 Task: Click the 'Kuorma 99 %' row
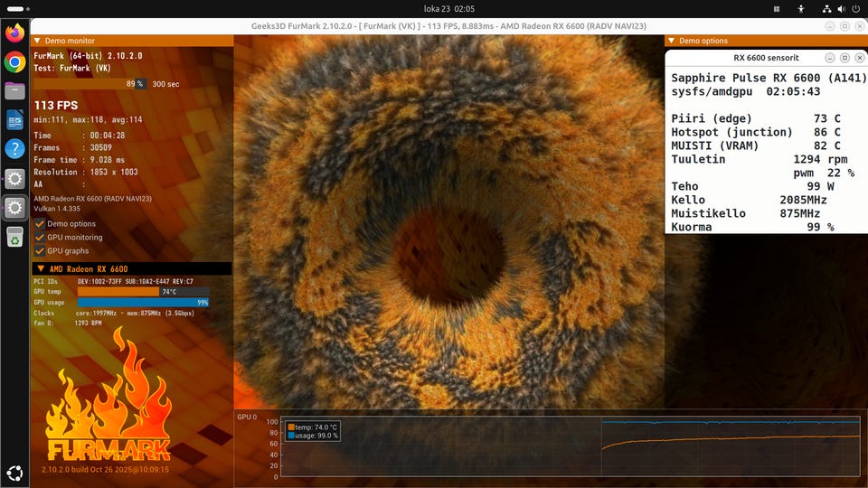pos(753,227)
